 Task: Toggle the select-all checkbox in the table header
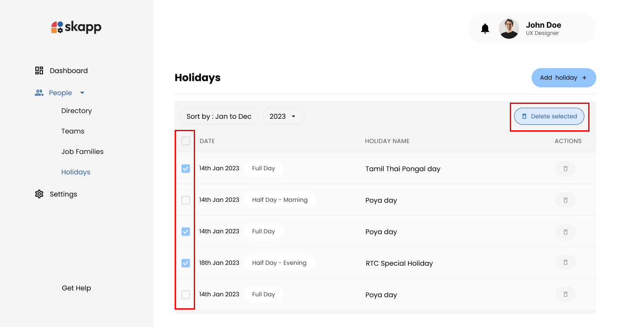coord(185,141)
